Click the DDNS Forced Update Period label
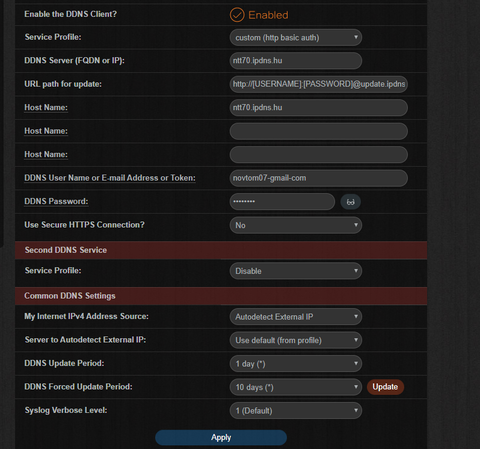This screenshot has width=480, height=449. coord(78,387)
